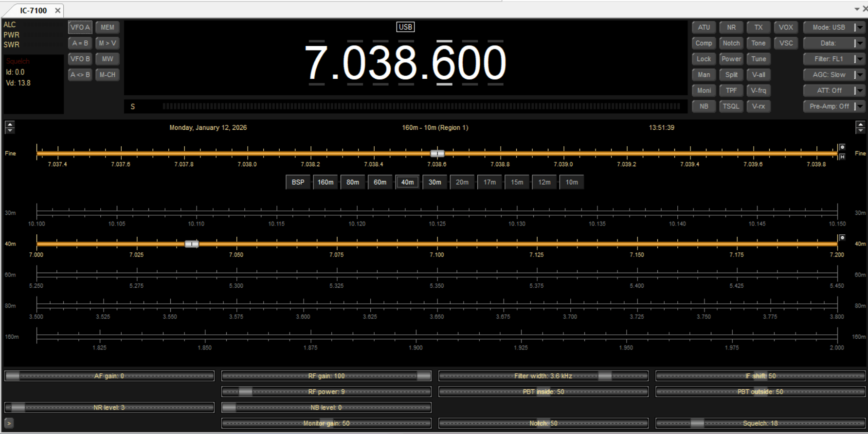Select the 10m band button
868x434 pixels.
pos(572,182)
